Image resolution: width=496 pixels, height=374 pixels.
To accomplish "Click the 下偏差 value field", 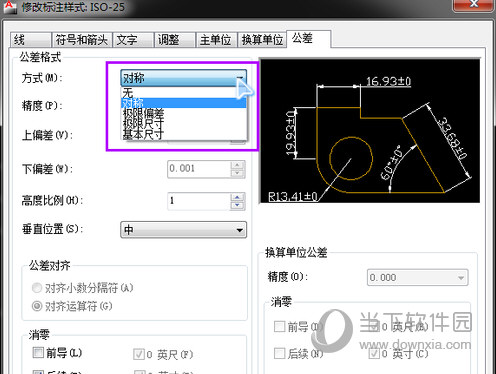I will [199, 169].
